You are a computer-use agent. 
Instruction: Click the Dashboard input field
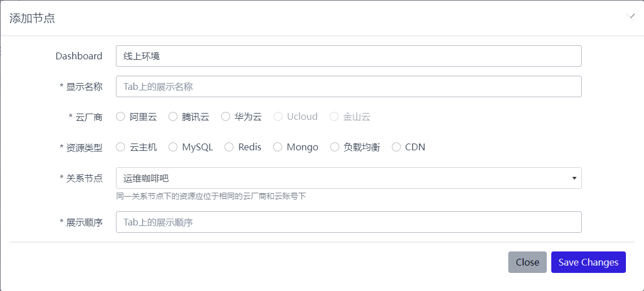[x=348, y=56]
